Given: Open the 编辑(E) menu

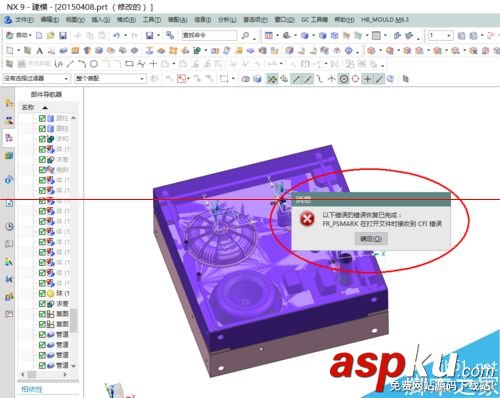Looking at the screenshot, I should [50, 20].
